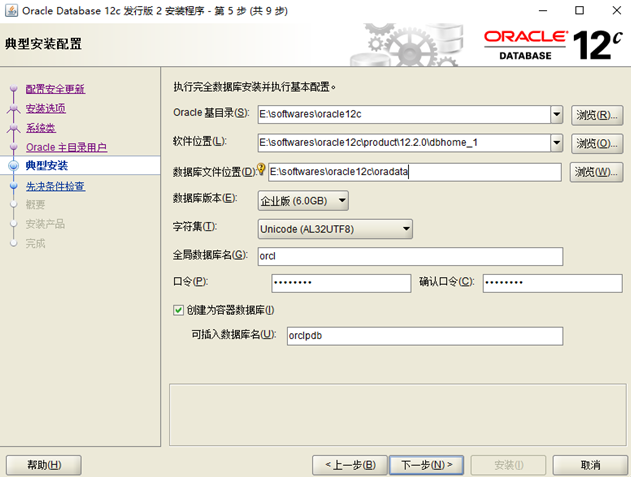Click 下一步(N) next button
The image size is (631, 477).
point(427,465)
